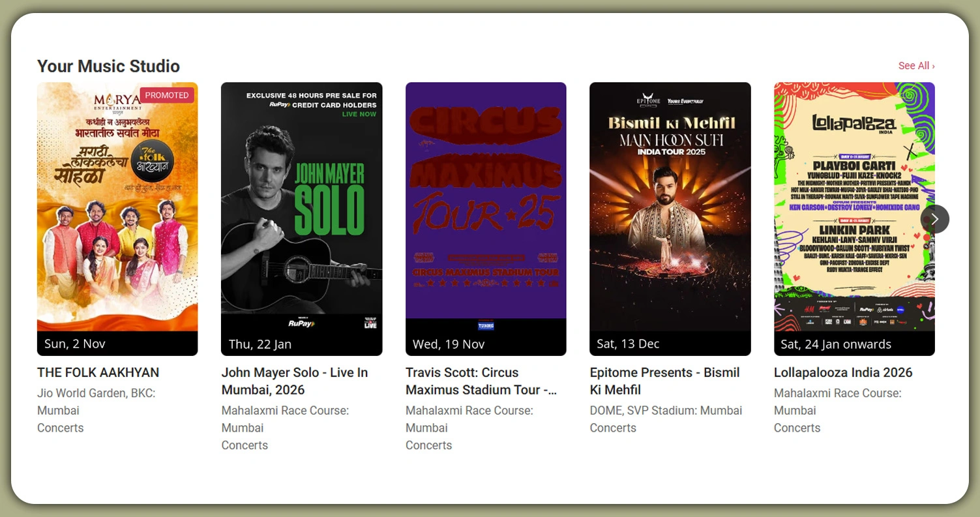
Task: Click the PROMOTED badge on first card
Action: click(x=167, y=95)
